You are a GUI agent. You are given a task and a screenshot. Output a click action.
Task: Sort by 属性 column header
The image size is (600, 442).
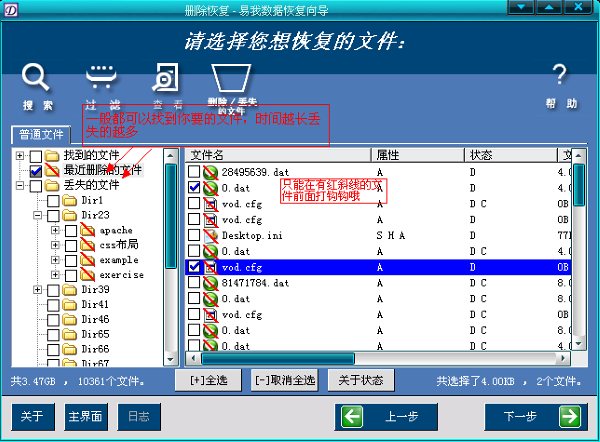pyautogui.click(x=417, y=155)
